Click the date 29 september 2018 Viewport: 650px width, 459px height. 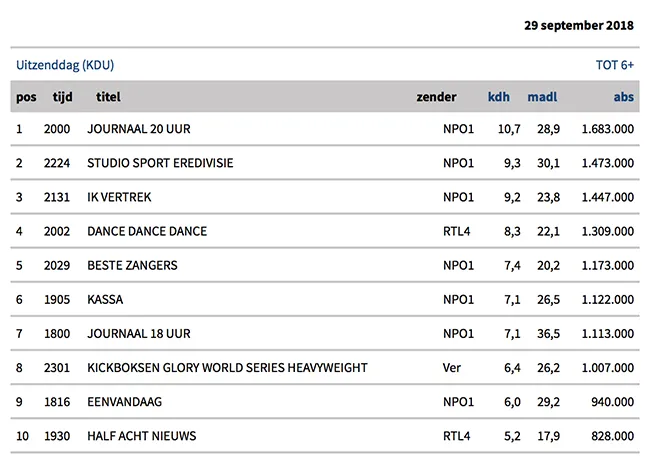(579, 25)
